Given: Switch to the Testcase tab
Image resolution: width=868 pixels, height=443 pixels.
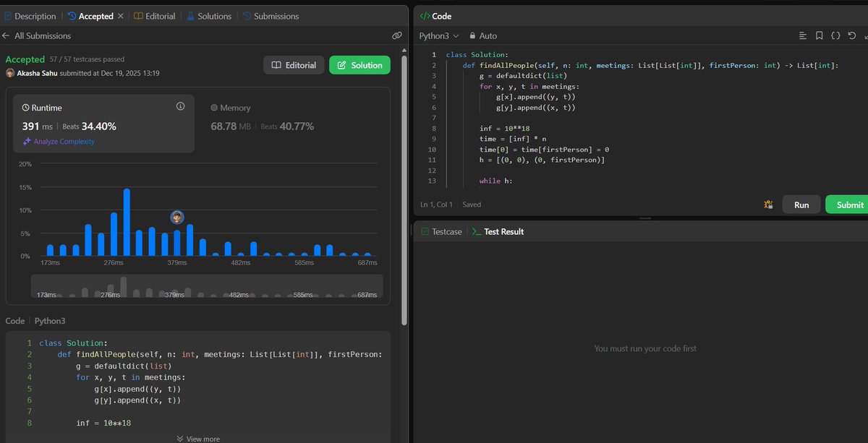Looking at the screenshot, I should [x=441, y=232].
